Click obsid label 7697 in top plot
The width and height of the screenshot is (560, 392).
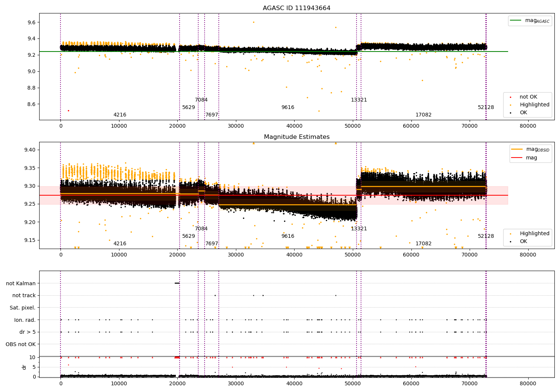(x=212, y=115)
